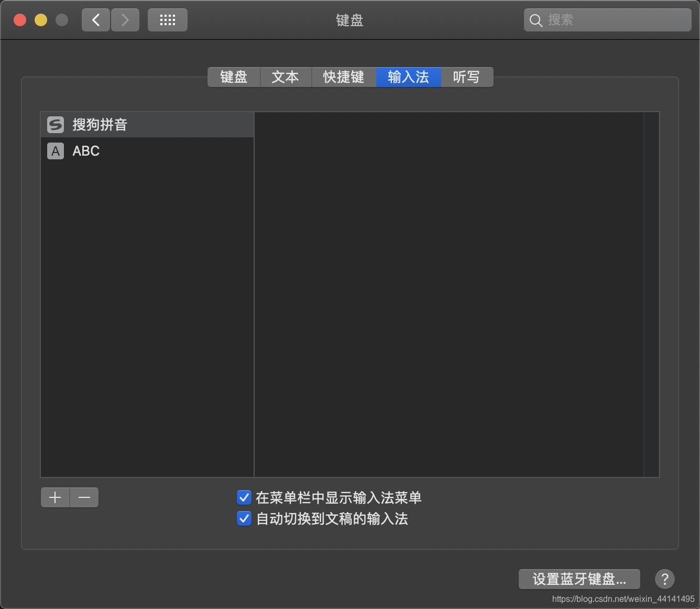Switch to the 文本 tab

click(x=286, y=77)
